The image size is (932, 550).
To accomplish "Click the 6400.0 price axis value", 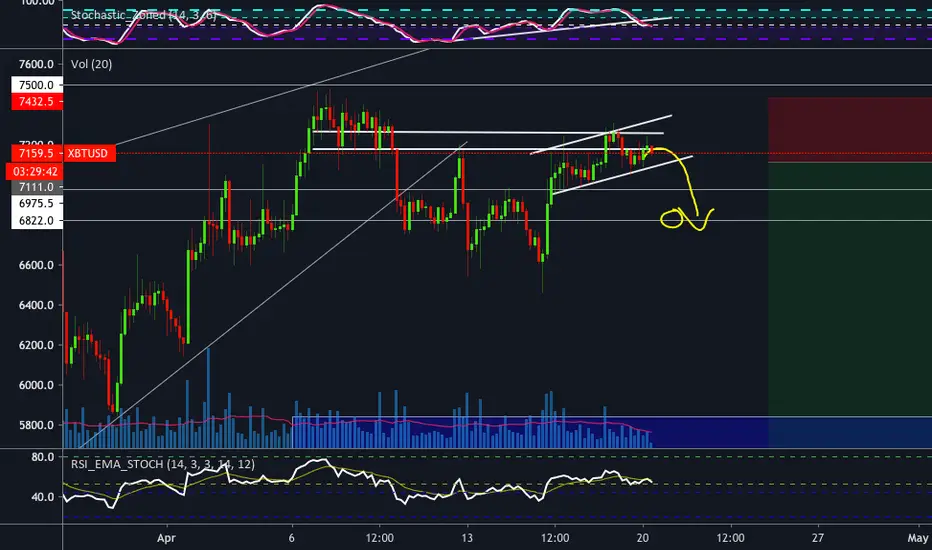I will click(x=36, y=305).
